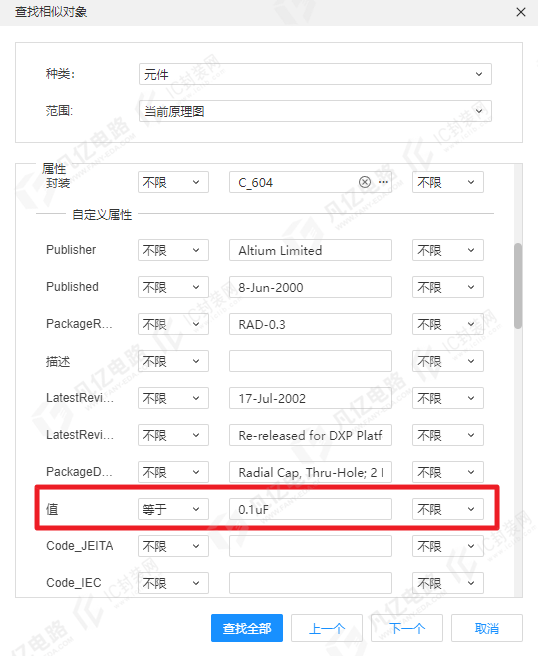The image size is (538, 656).
Task: Open right dropdown beside Re-released field
Action: [448, 435]
